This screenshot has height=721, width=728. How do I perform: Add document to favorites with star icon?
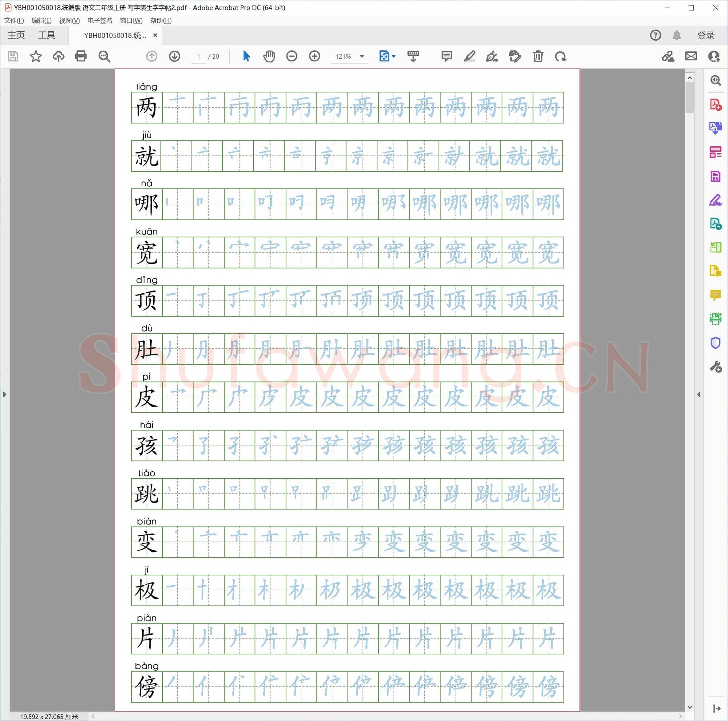coord(36,56)
